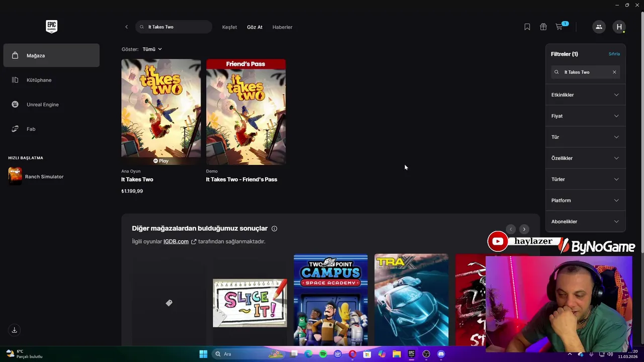
Task: Open the IGDB.com link
Action: 180,241
